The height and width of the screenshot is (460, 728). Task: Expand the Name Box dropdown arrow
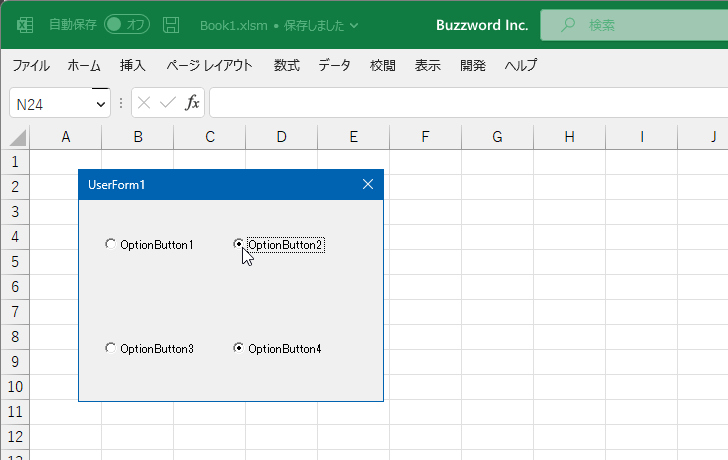click(101, 104)
